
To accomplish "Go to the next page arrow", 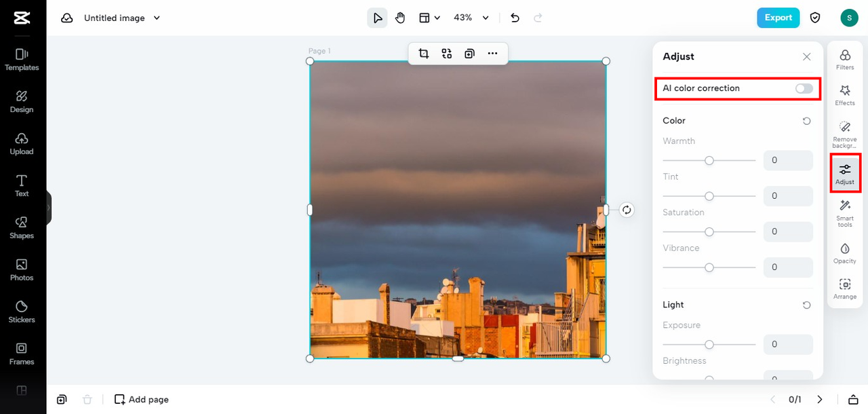I will [x=820, y=400].
